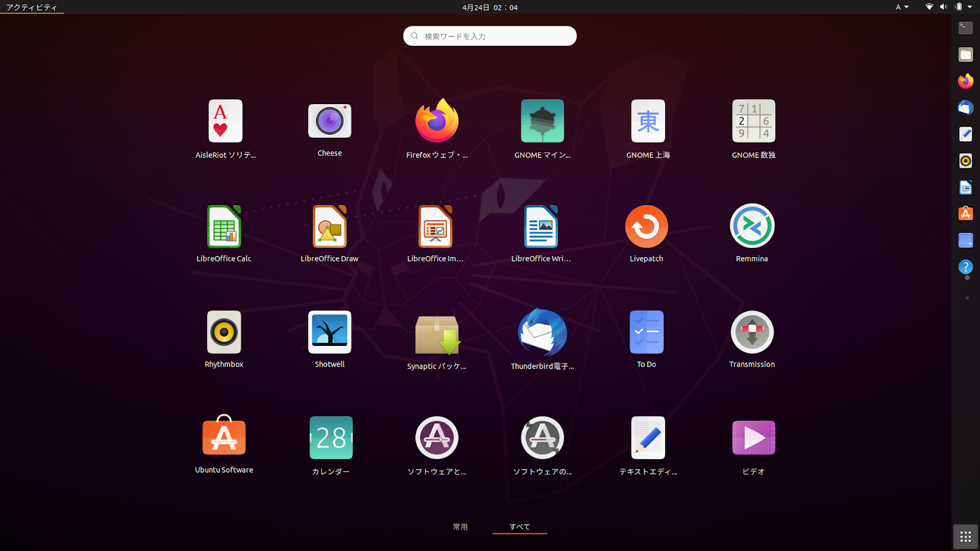
Task: Click the volume speaker icon
Action: [943, 7]
